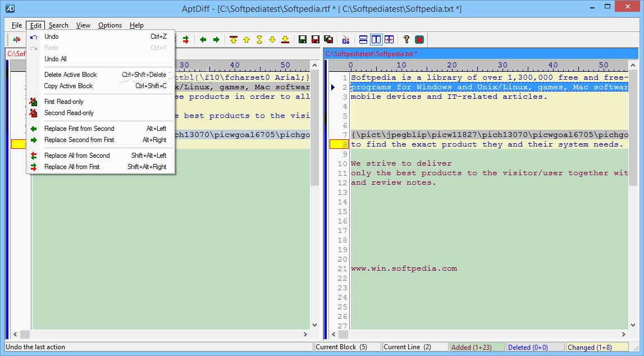This screenshot has height=356, width=644.
Task: Click the right-pane vertical scrollbar up arrow
Action: 633,65
